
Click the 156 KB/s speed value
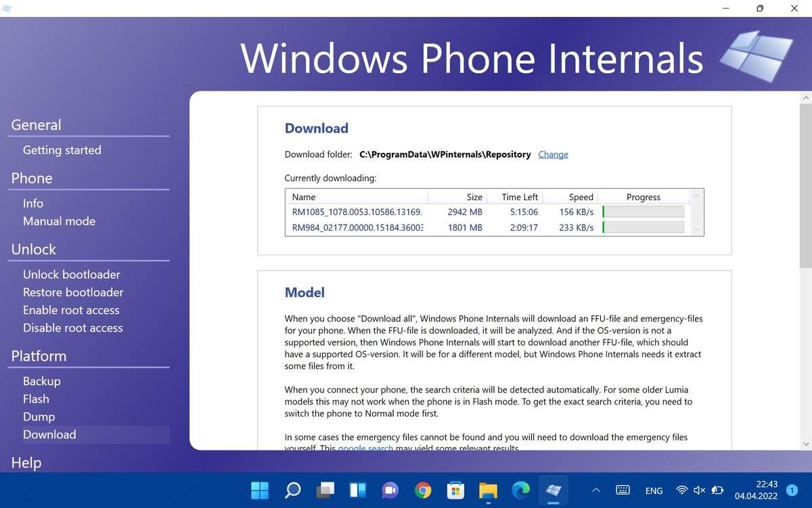pyautogui.click(x=577, y=212)
